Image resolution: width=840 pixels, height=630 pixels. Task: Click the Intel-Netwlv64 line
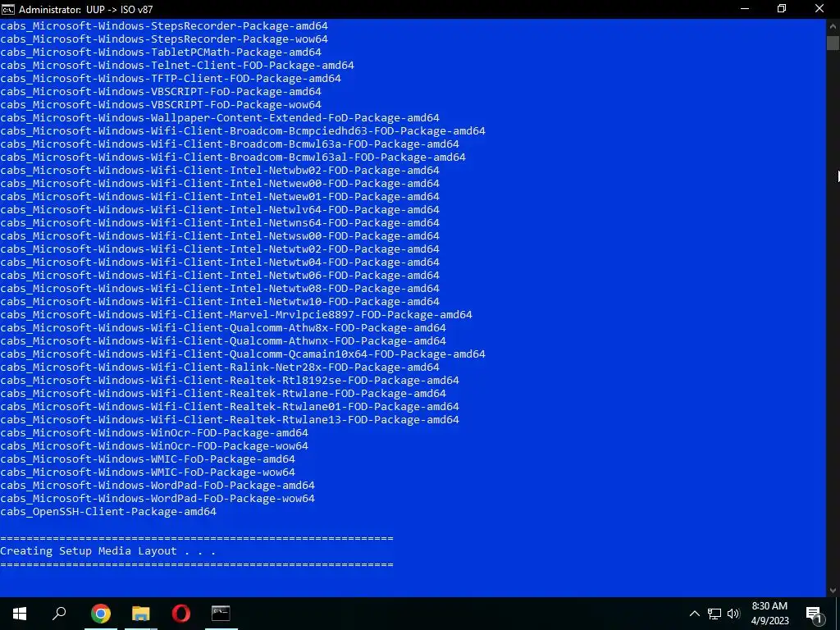click(x=220, y=209)
